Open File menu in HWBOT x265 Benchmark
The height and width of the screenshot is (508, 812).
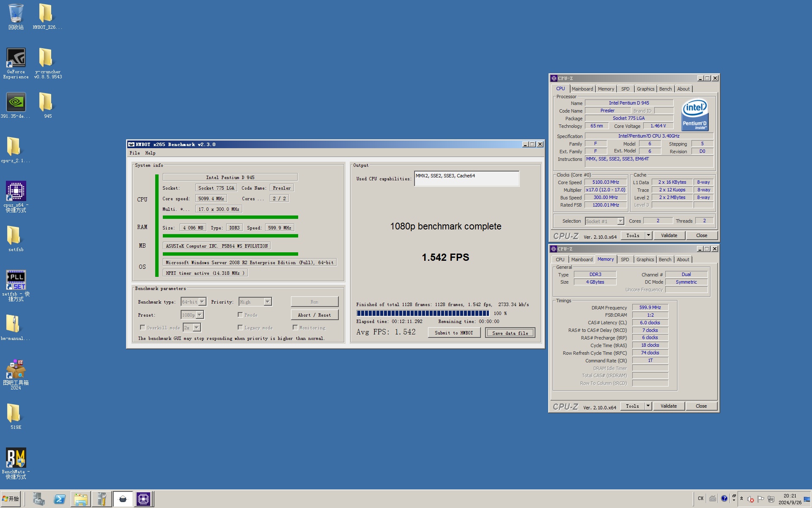[x=134, y=153]
